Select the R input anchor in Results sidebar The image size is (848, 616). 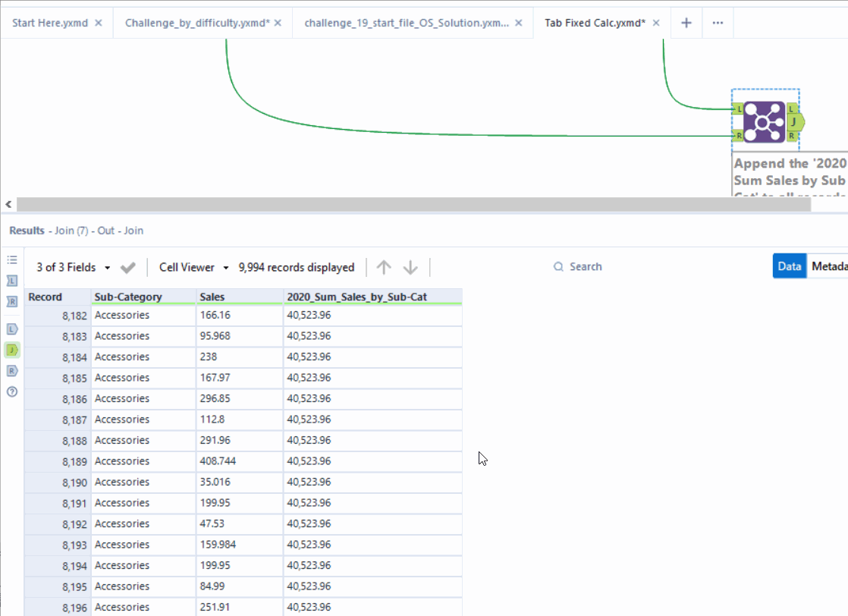point(11,302)
